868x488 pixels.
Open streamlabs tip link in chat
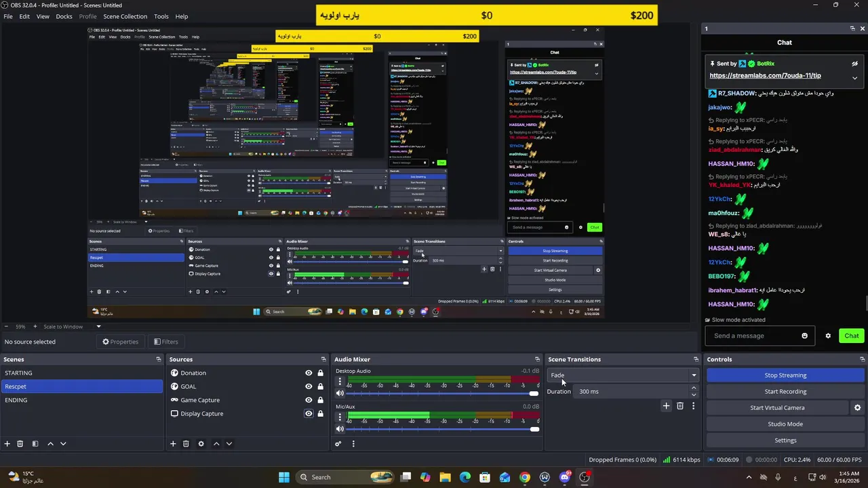(765, 76)
